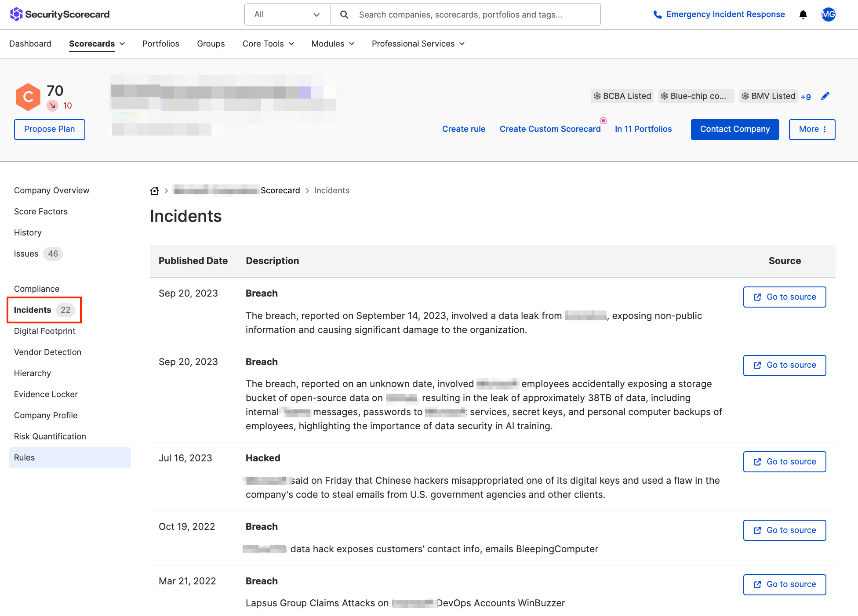Viewport: 858px width, 616px height.
Task: Click the orange C grade badge
Action: click(28, 97)
